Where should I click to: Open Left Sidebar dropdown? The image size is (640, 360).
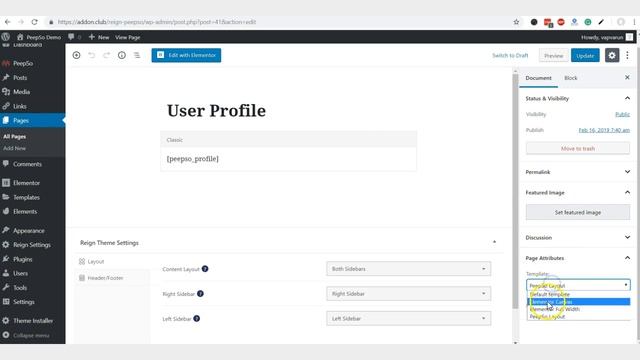pos(409,318)
